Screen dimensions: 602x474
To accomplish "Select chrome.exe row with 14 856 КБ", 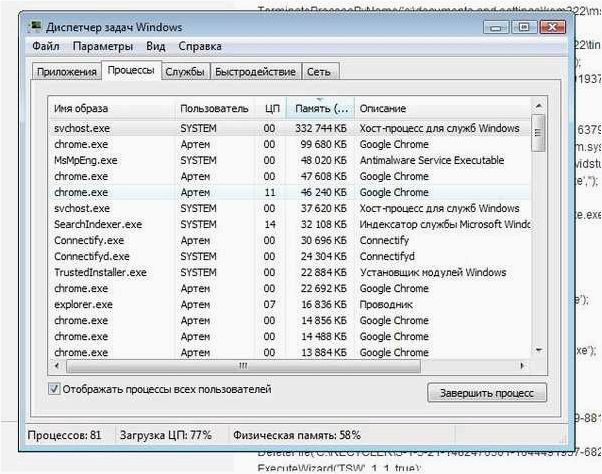I will 290,320.
